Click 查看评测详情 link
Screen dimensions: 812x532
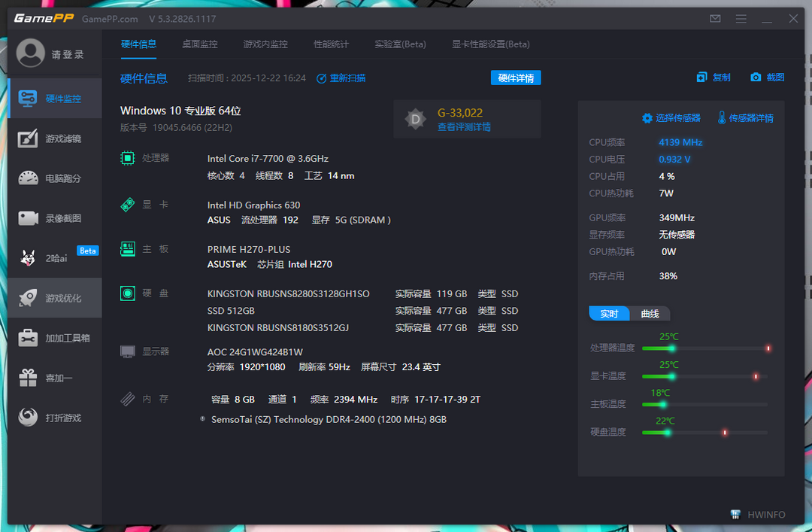(x=464, y=127)
